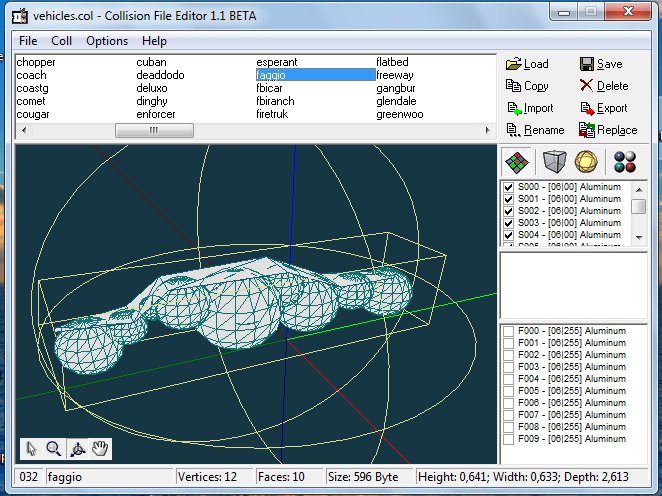Select comet in the model list
Screen dimensions: 662x496
31,101
